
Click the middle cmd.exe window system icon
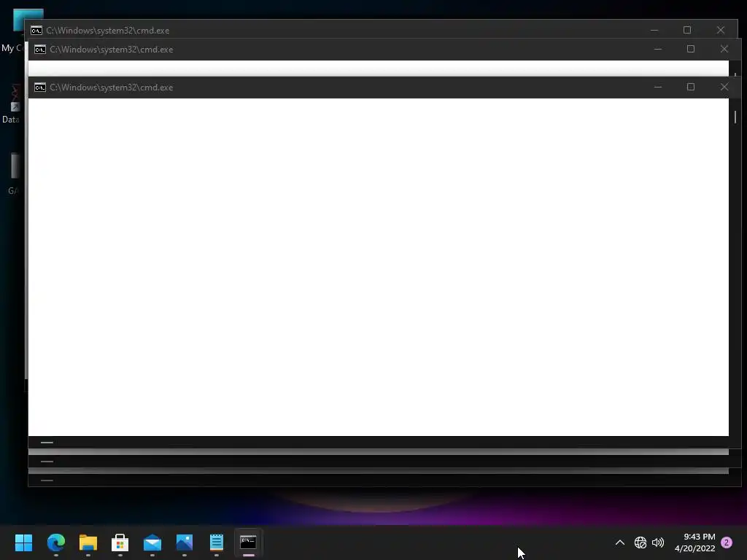[x=40, y=50]
